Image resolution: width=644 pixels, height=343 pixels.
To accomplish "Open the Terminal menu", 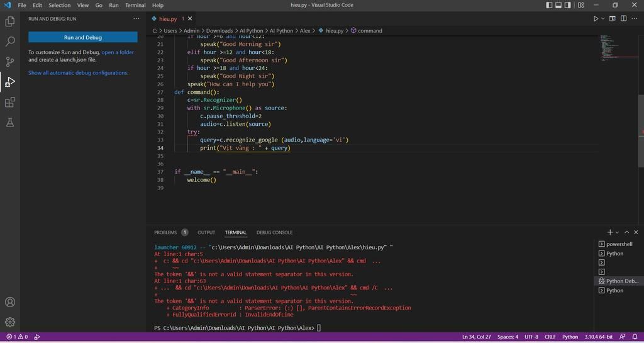I will pos(136,5).
